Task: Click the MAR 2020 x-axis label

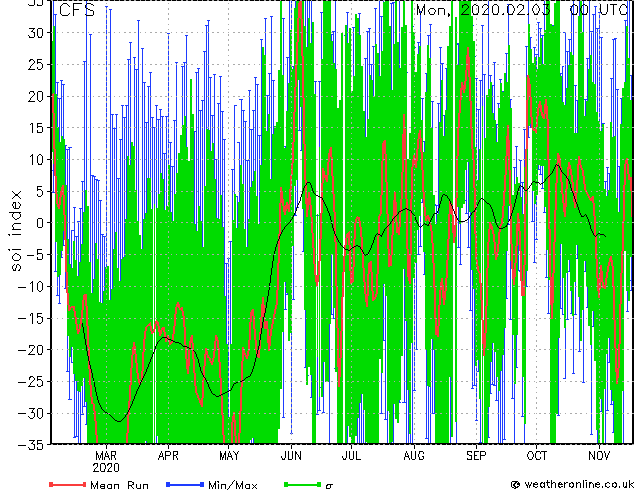Action: click(x=106, y=462)
